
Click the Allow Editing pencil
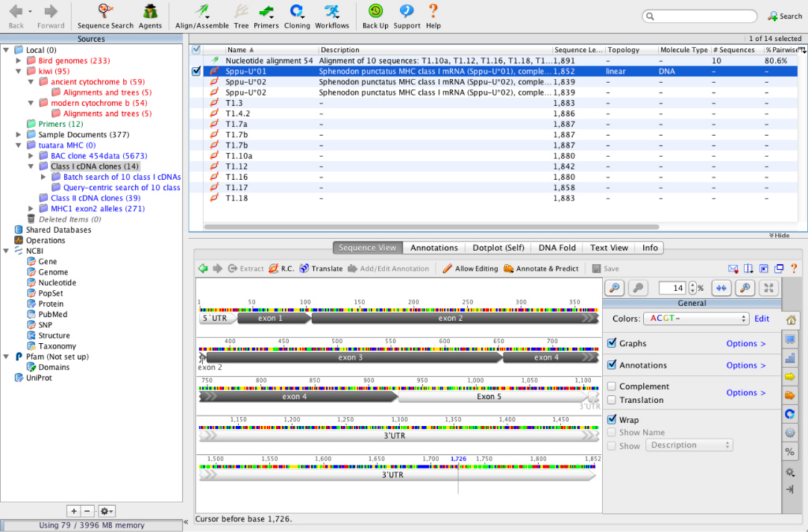point(470,269)
